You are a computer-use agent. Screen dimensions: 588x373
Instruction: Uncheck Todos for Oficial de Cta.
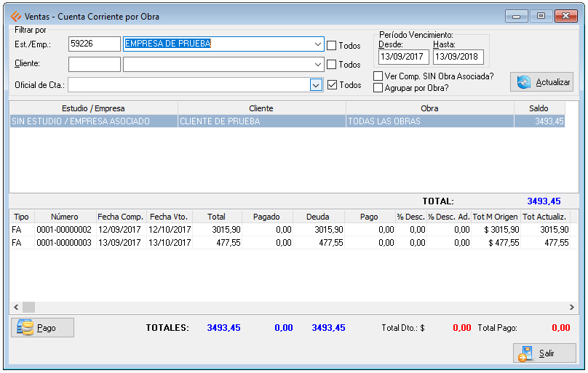(x=332, y=84)
